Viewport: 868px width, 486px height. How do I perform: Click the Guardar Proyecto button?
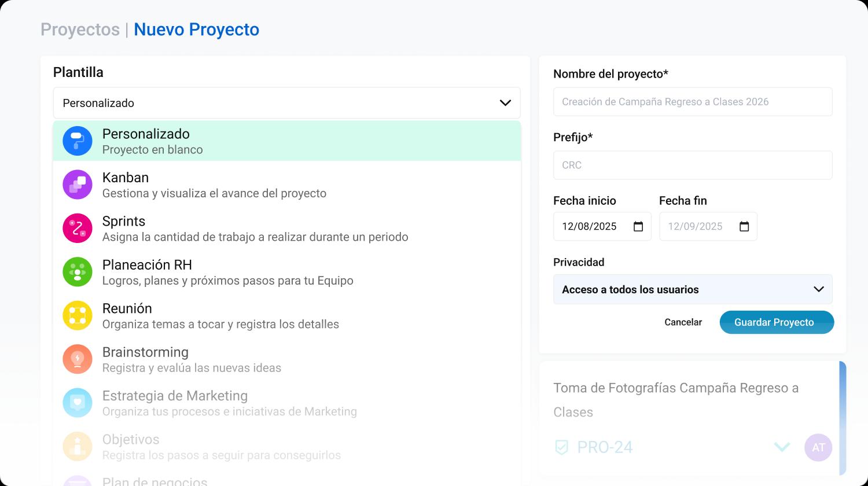tap(777, 322)
